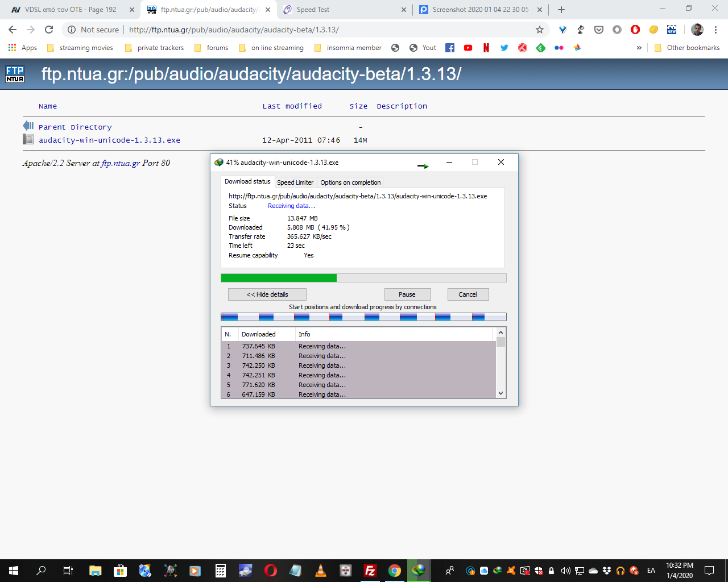Reload the current page

click(49, 30)
